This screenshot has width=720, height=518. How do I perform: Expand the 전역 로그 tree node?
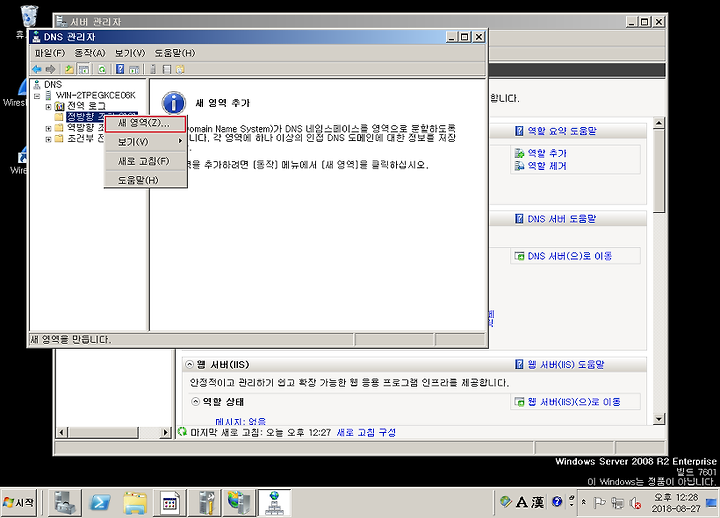(x=48, y=107)
